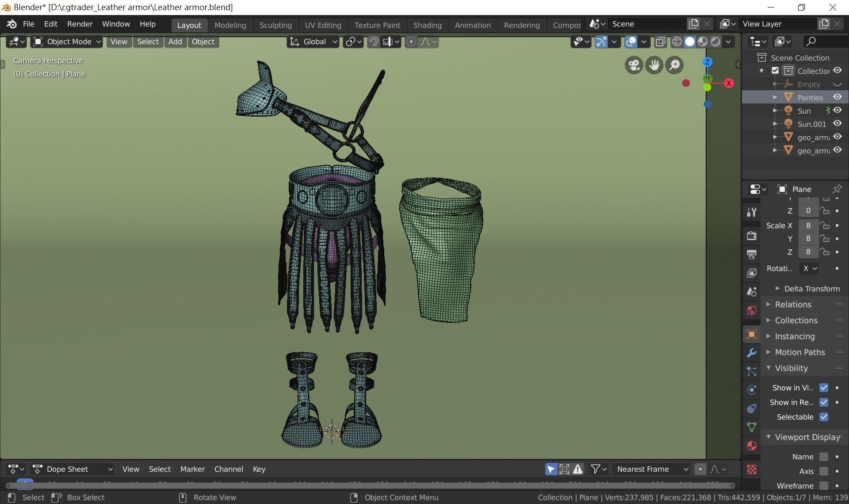Image resolution: width=849 pixels, height=504 pixels.
Task: Open the Global transform orientation dropdown
Action: click(x=313, y=42)
